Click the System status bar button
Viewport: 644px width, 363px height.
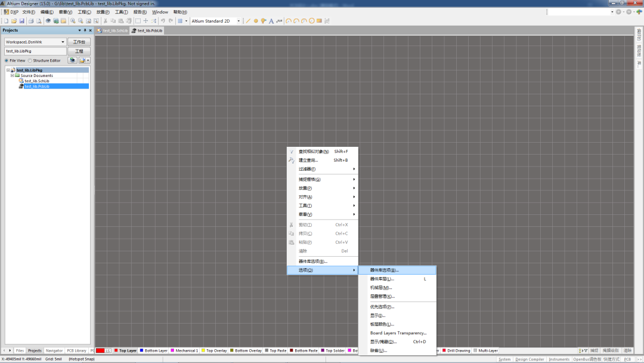504,359
